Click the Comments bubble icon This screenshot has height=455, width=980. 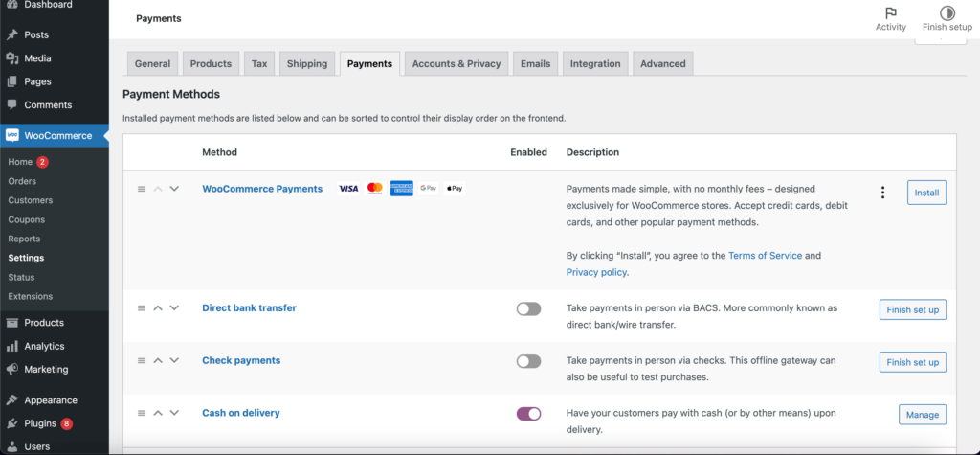click(11, 104)
